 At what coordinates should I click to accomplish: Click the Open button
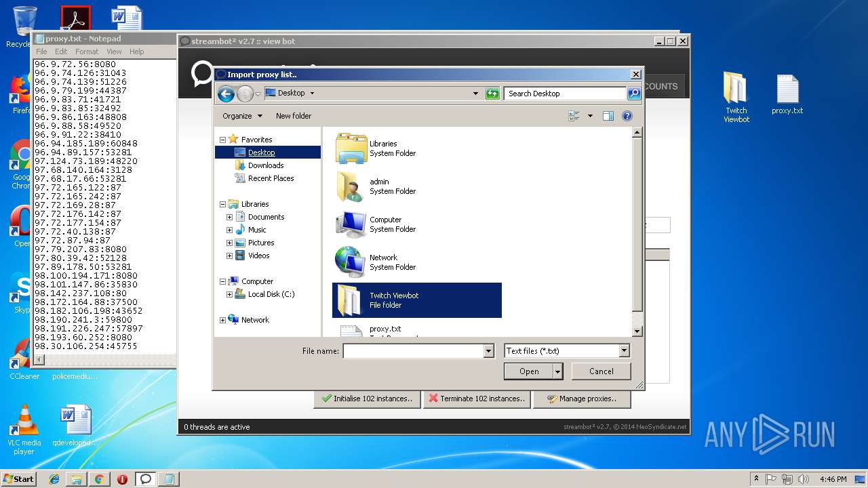tap(529, 371)
